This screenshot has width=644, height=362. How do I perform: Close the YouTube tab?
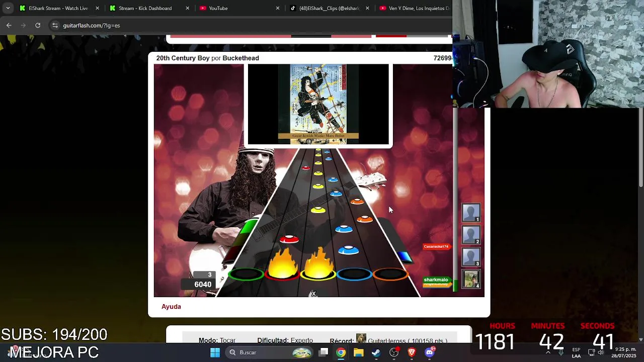(x=278, y=8)
